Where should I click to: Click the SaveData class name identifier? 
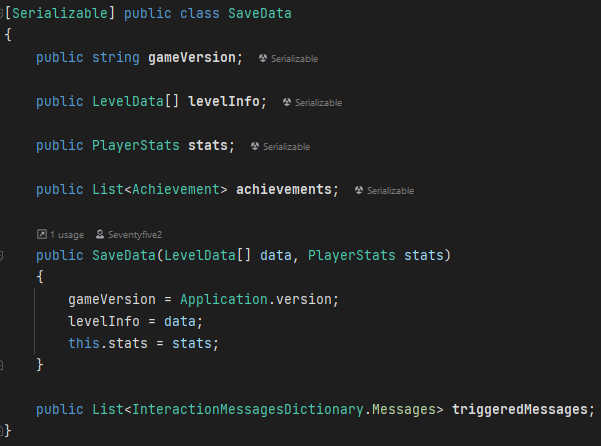260,14
